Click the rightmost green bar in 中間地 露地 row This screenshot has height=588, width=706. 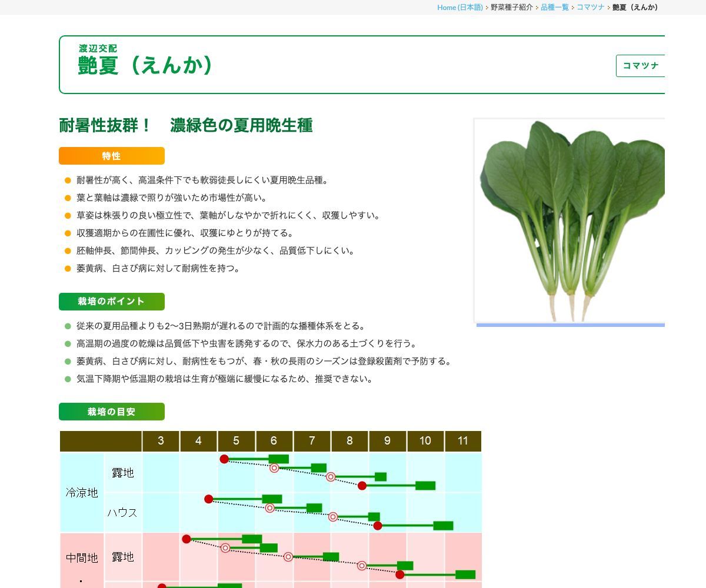point(465,574)
